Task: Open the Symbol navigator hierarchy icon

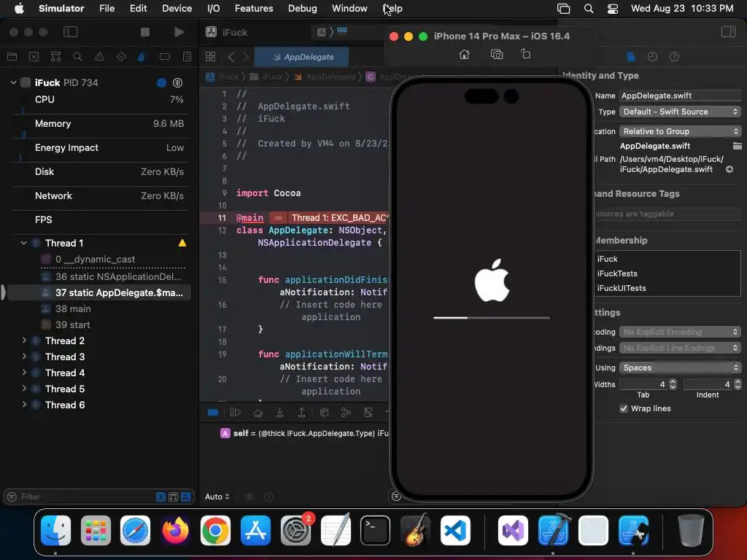Action: click(x=55, y=57)
